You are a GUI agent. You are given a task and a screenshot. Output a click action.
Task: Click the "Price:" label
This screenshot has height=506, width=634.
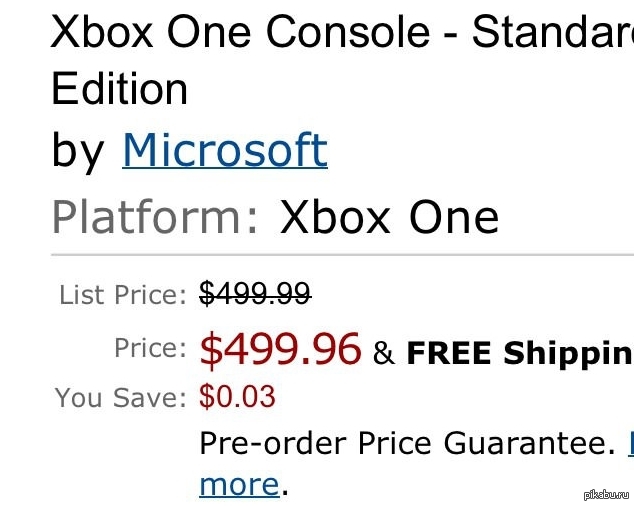coord(150,348)
